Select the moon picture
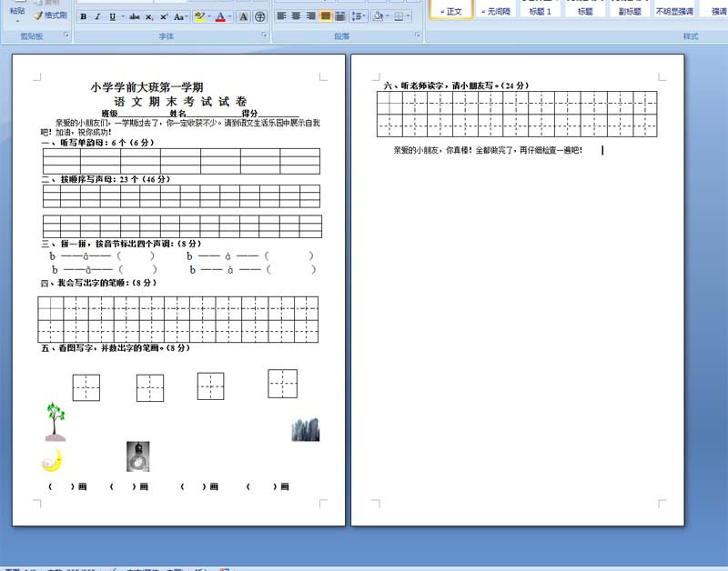 coord(52,460)
